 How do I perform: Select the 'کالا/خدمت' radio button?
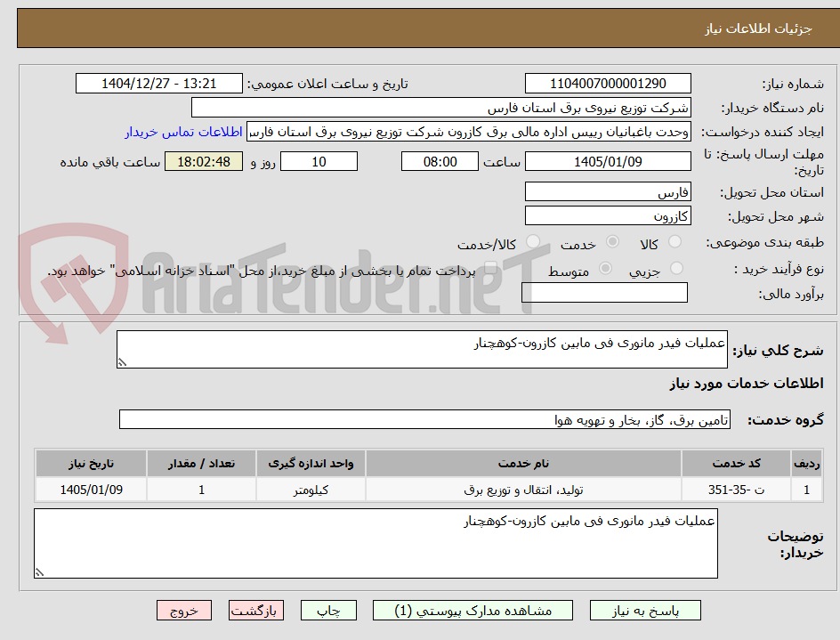(532, 242)
